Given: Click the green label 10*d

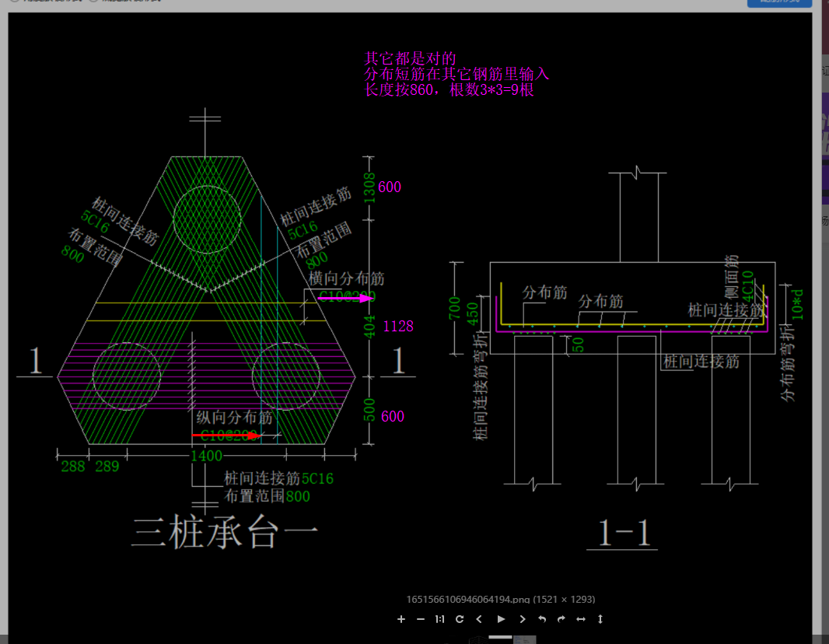Looking at the screenshot, I should pyautogui.click(x=797, y=305).
